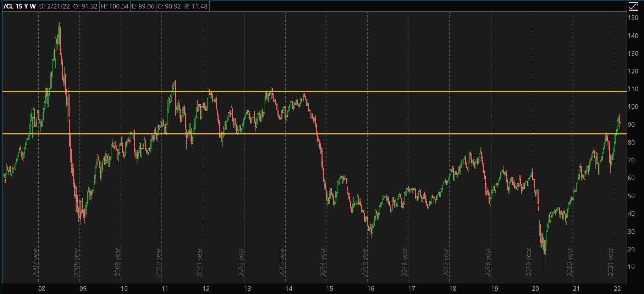Click the 40 label on the price axis
Screen dimensions: 644x294
click(x=631, y=213)
